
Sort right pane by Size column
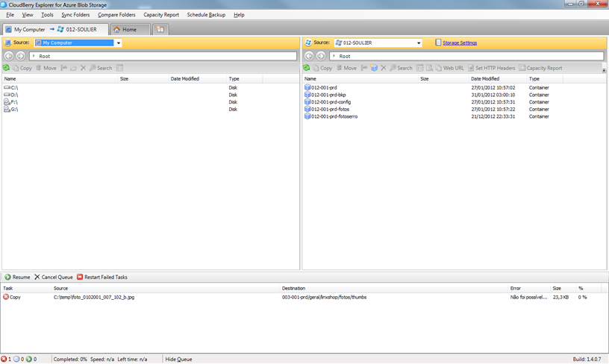tap(443, 79)
